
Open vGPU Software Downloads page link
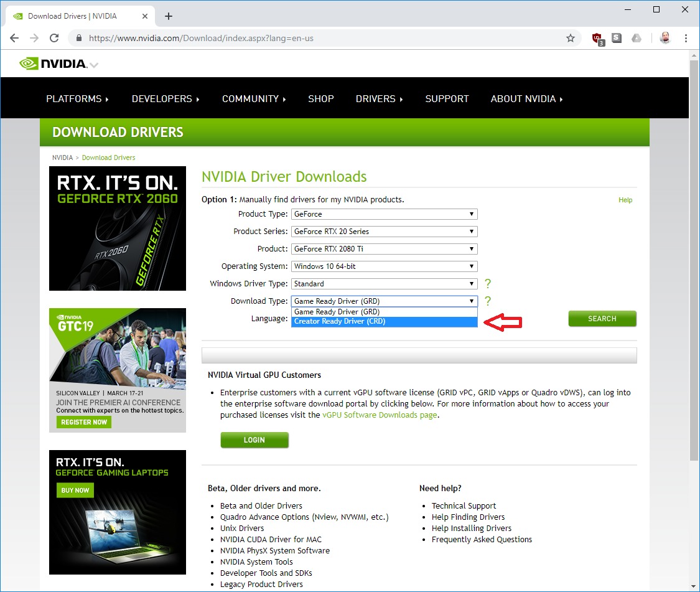379,415
